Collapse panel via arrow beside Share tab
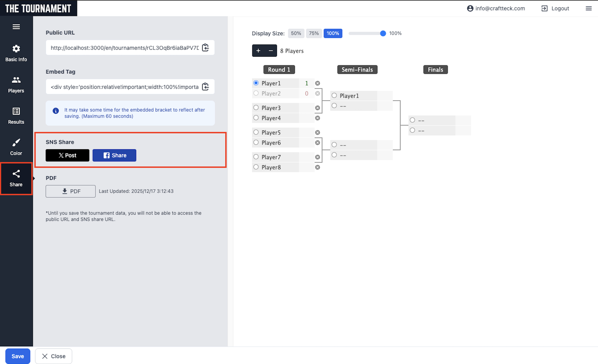 click(34, 179)
